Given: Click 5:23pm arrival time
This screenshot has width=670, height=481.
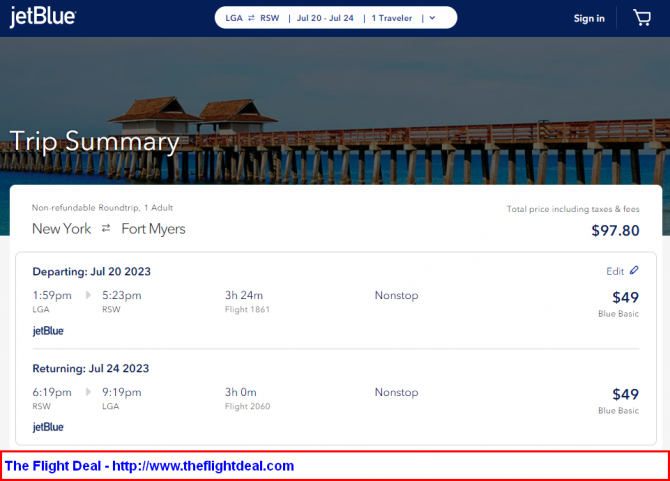Looking at the screenshot, I should click(x=122, y=295).
